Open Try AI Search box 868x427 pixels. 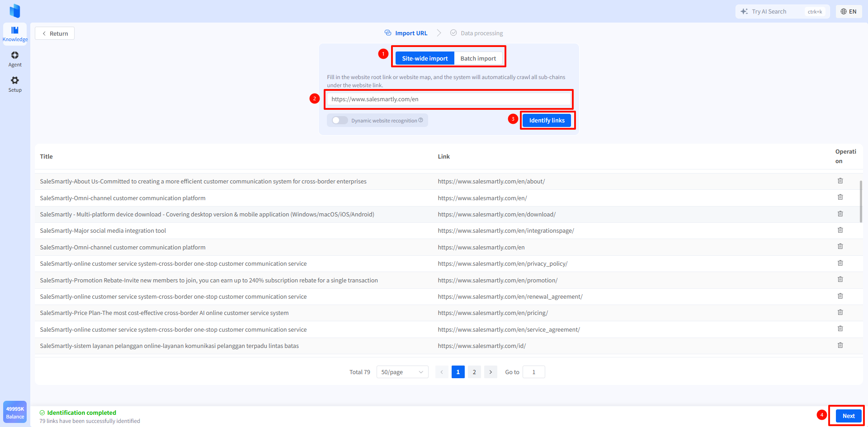[x=782, y=12]
